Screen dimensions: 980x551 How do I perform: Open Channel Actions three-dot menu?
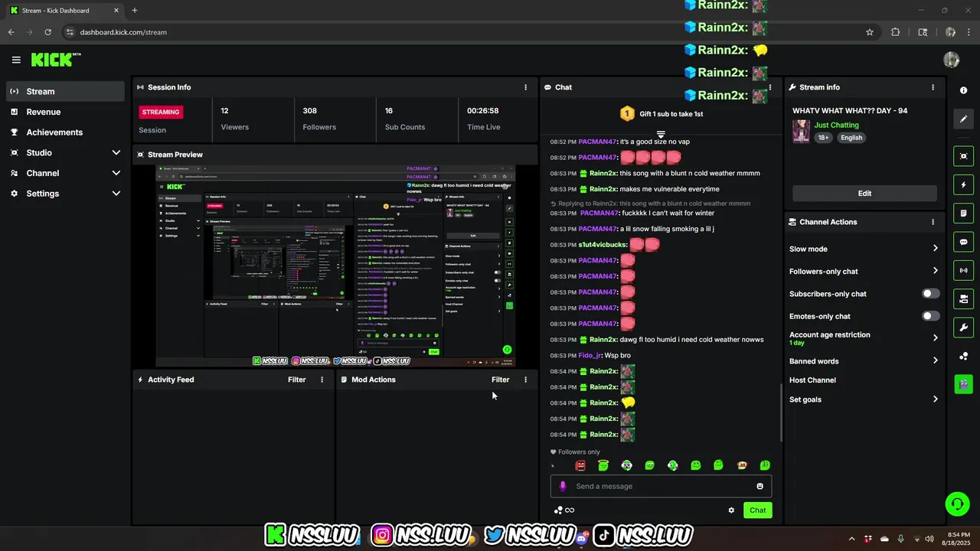point(933,222)
